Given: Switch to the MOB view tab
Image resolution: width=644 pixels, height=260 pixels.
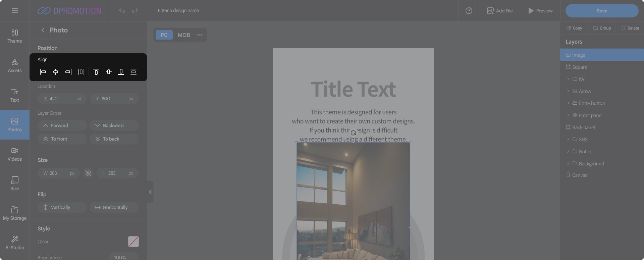Looking at the screenshot, I should (184, 35).
